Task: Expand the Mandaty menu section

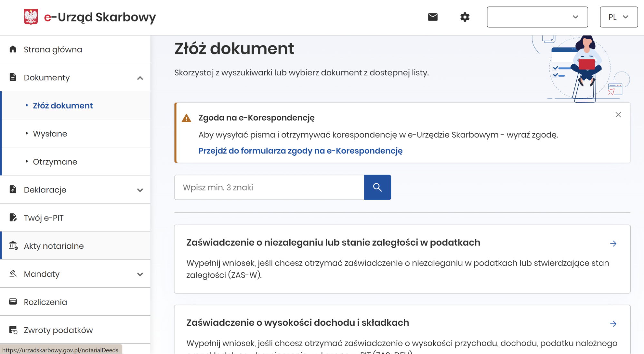Action: click(x=140, y=275)
